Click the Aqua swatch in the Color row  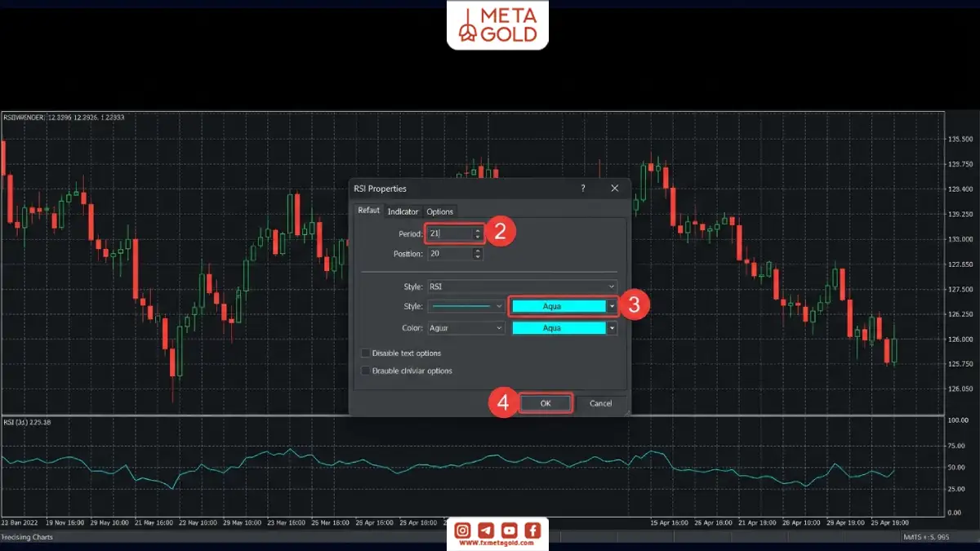click(559, 328)
